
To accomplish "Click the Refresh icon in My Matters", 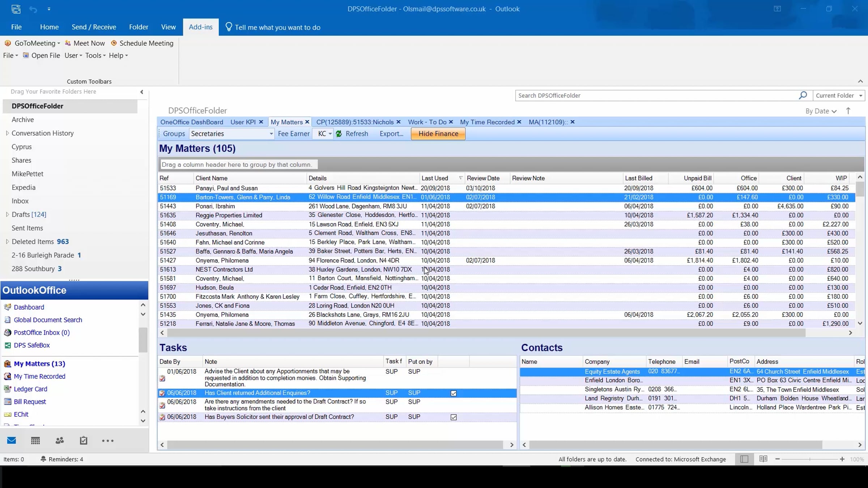I will point(339,134).
